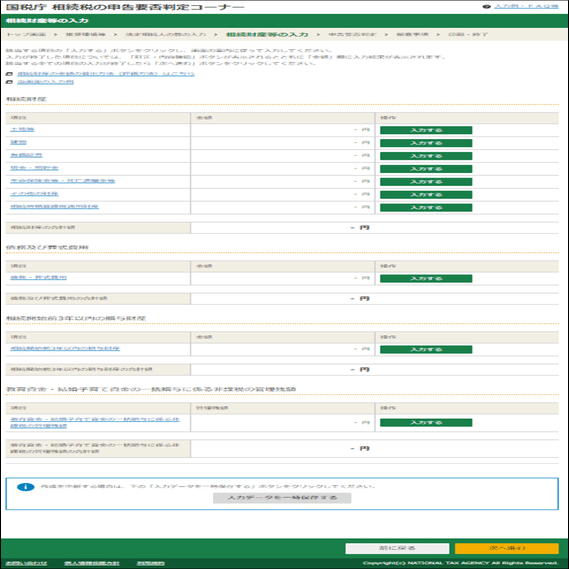Click the document icon beside 当画面の入力例
The height and width of the screenshot is (569, 569).
coord(9,82)
